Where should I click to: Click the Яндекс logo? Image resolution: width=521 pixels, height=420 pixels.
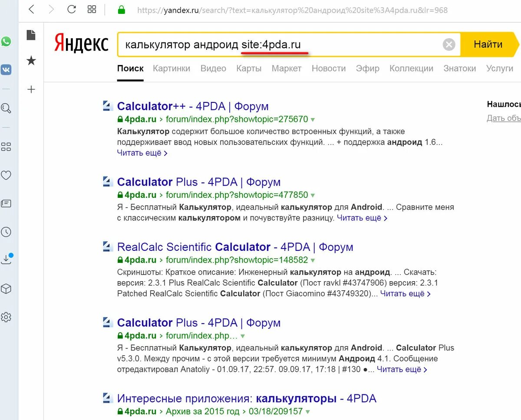click(81, 44)
